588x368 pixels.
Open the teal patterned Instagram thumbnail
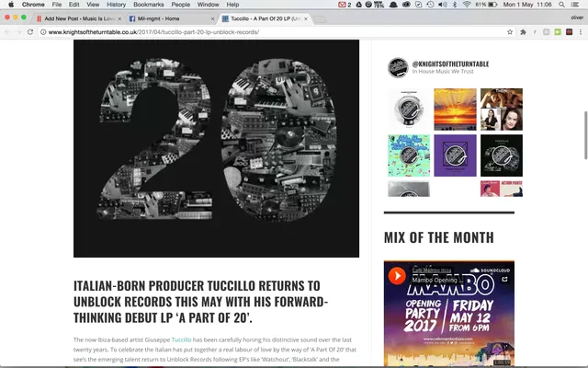click(409, 155)
